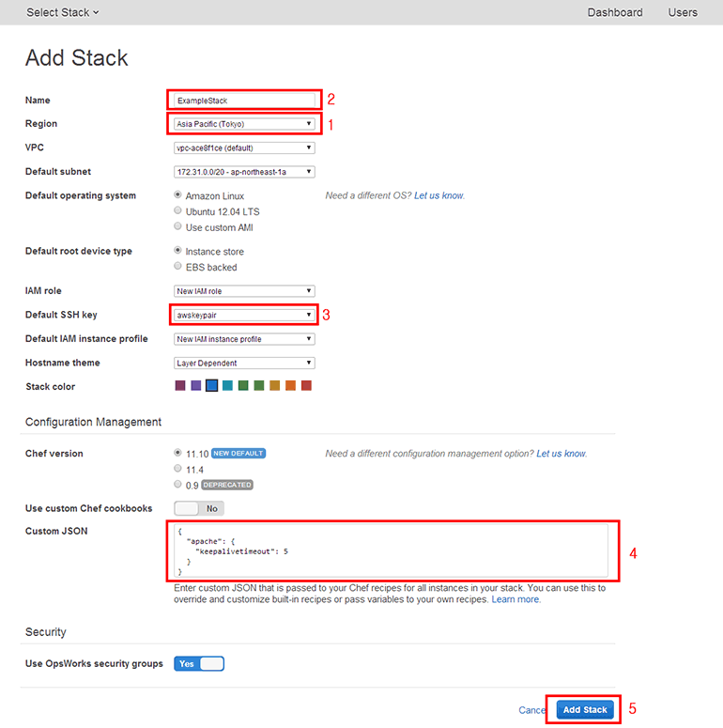Go to the Dashboard page

tap(615, 12)
